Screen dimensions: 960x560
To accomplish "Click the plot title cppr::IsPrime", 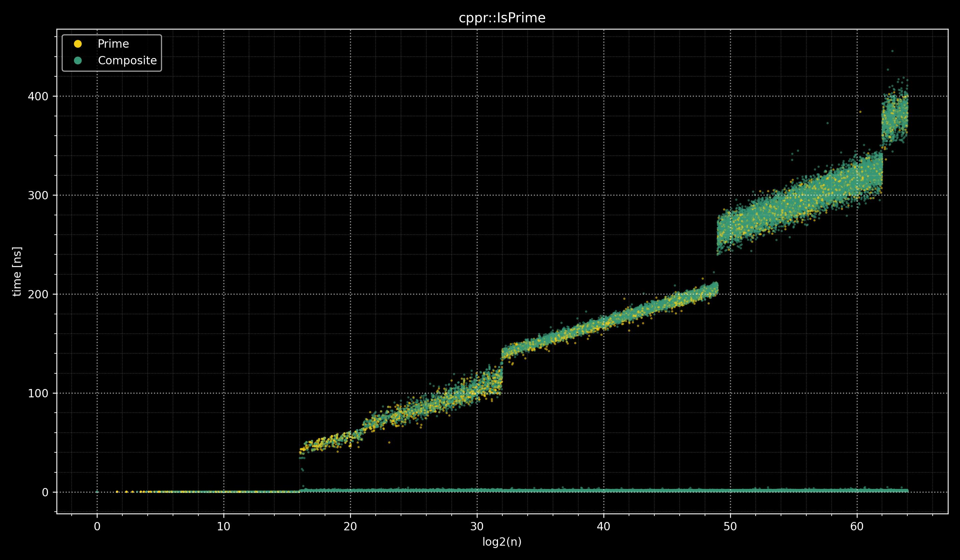I will 502,18.
